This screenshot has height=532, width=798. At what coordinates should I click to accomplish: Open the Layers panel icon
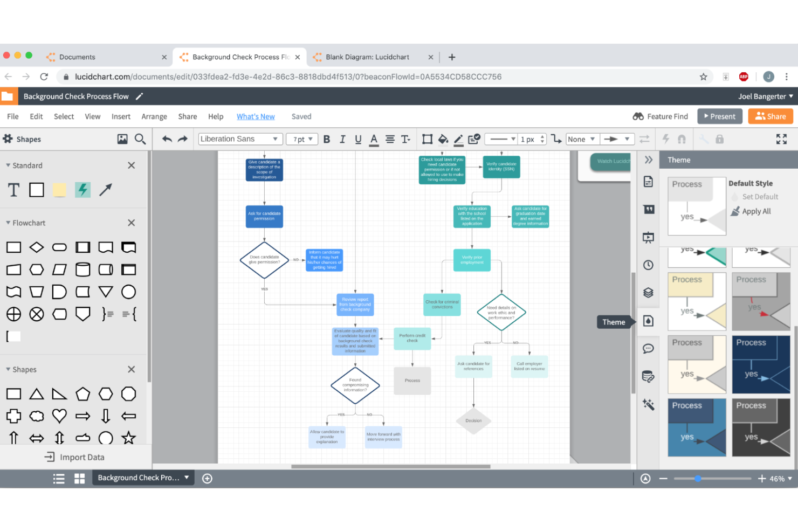click(649, 293)
